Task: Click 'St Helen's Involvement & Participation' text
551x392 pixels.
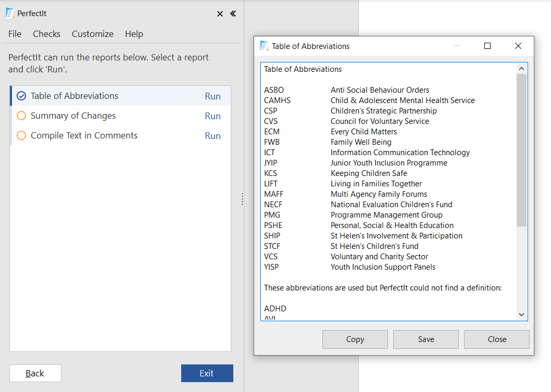Action: point(396,236)
